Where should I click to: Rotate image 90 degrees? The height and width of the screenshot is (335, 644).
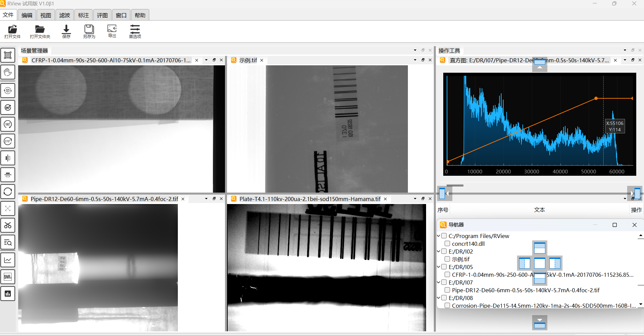pyautogui.click(x=8, y=107)
